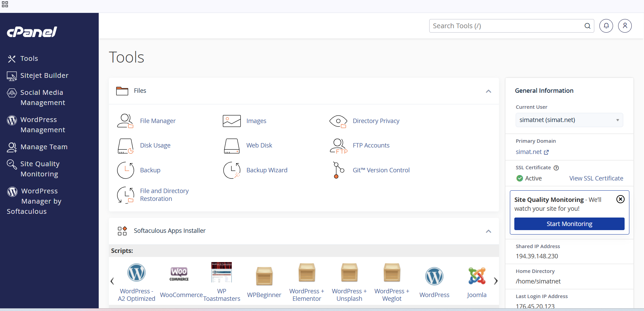This screenshot has height=311, width=644.
Task: Open the Current User dropdown
Action: coord(569,120)
